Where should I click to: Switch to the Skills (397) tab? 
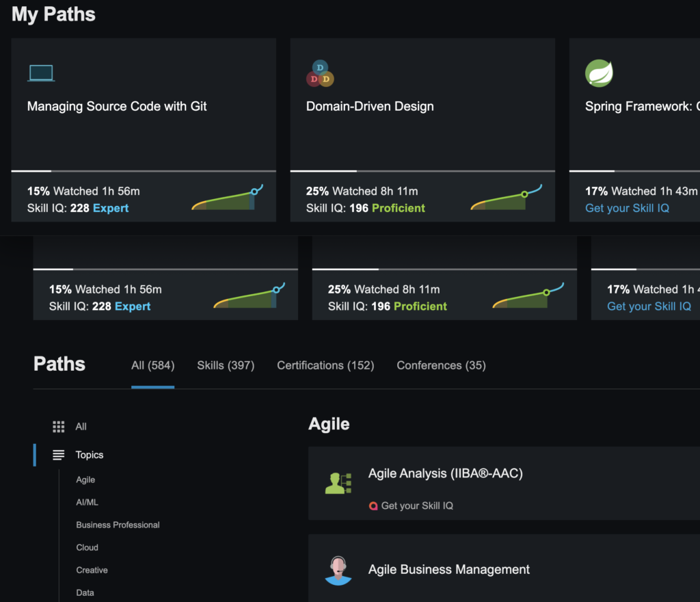click(226, 365)
